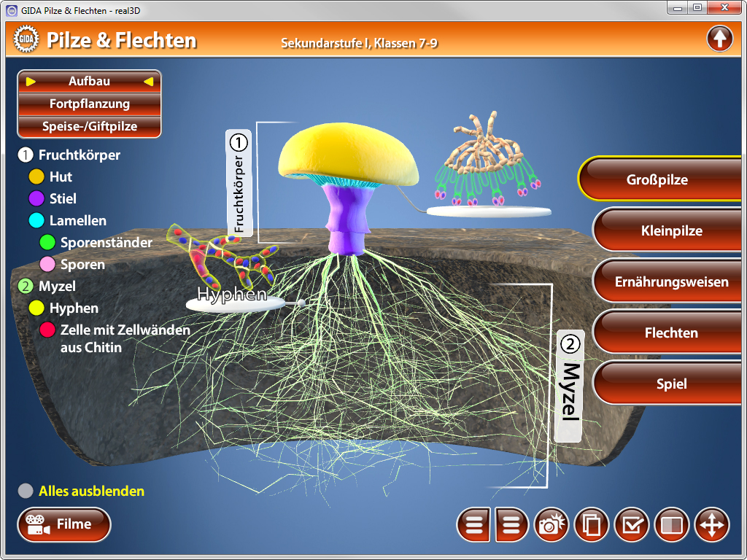Toggle the Myzel group marker 2
This screenshot has width=747, height=560.
26,286
